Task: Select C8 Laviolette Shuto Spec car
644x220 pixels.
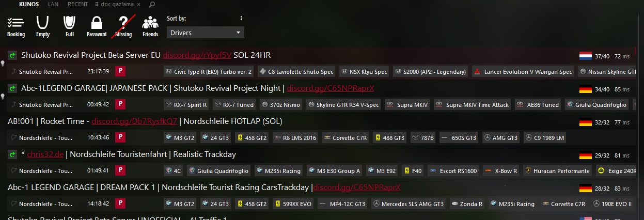Action: pyautogui.click(x=296, y=72)
